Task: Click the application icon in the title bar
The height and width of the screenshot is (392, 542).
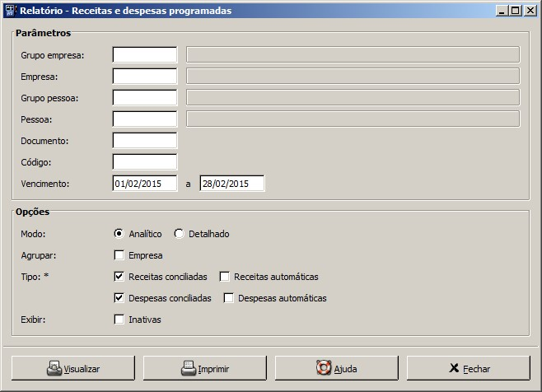Action: [x=11, y=11]
